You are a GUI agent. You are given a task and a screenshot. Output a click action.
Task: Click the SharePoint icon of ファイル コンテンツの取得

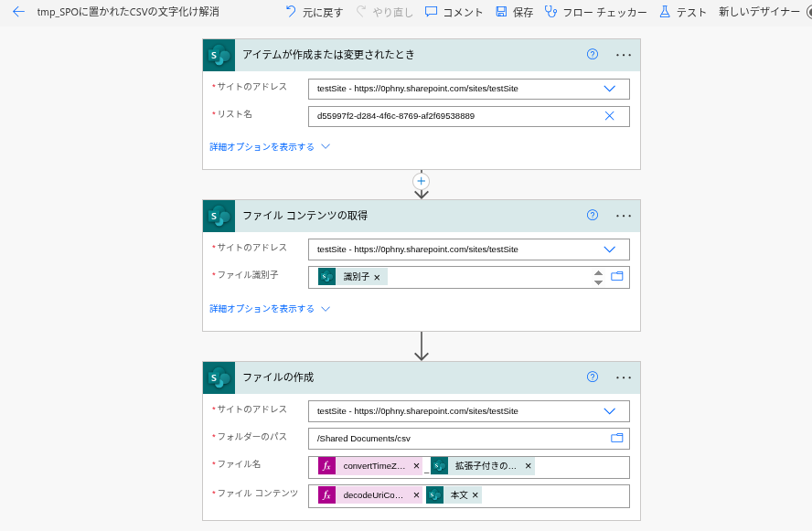(x=219, y=216)
